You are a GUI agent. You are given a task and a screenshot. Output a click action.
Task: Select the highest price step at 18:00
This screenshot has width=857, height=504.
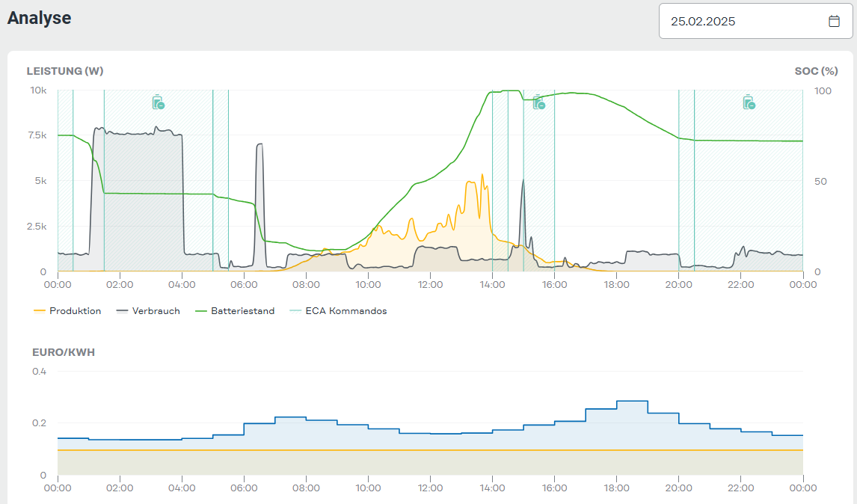pos(632,402)
